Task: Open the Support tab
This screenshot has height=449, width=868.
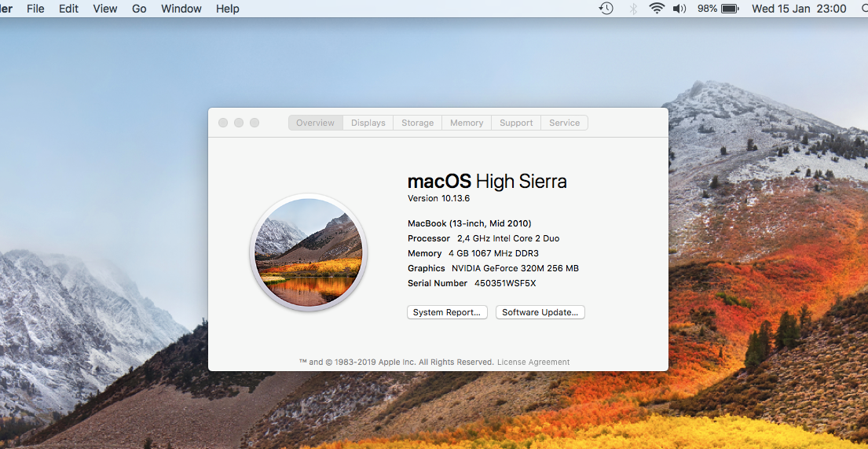Action: (516, 123)
